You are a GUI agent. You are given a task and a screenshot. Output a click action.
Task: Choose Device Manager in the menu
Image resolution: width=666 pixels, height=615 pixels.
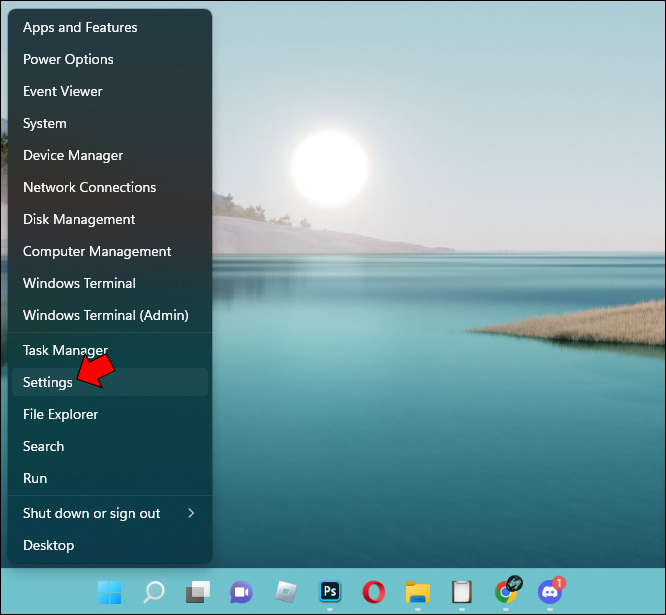coord(73,155)
